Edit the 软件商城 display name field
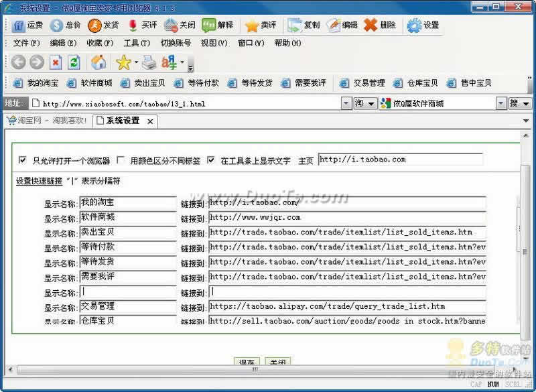 pos(128,217)
